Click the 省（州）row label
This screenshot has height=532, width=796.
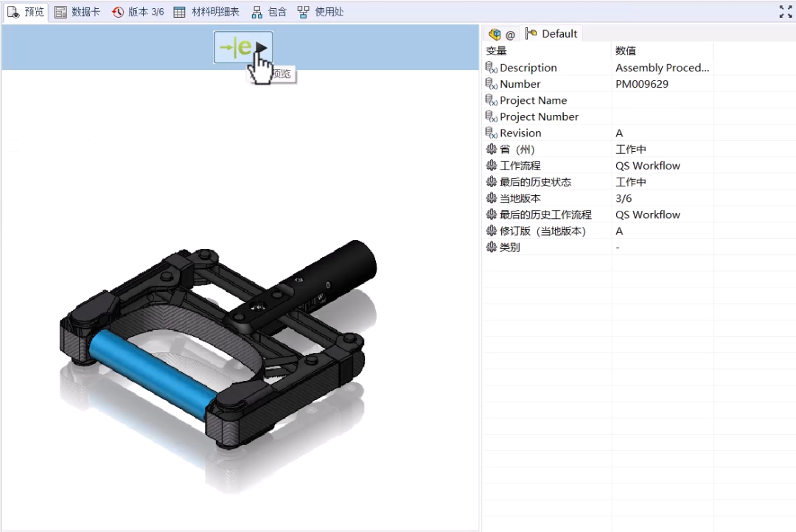coord(517,150)
